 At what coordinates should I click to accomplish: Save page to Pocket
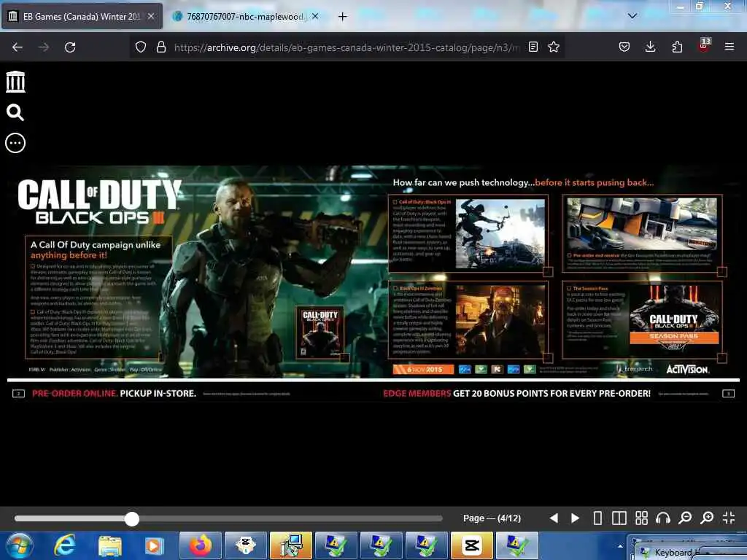[x=624, y=47]
